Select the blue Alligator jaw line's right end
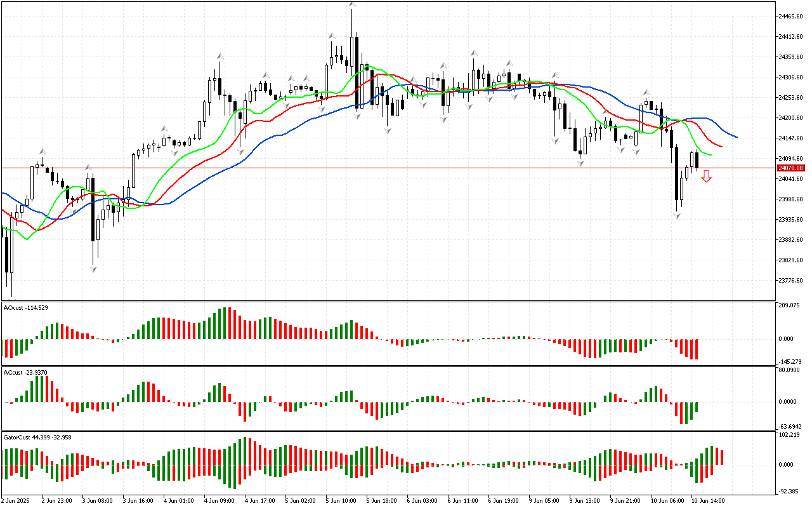Viewport: 812px width, 508px height. tap(736, 137)
